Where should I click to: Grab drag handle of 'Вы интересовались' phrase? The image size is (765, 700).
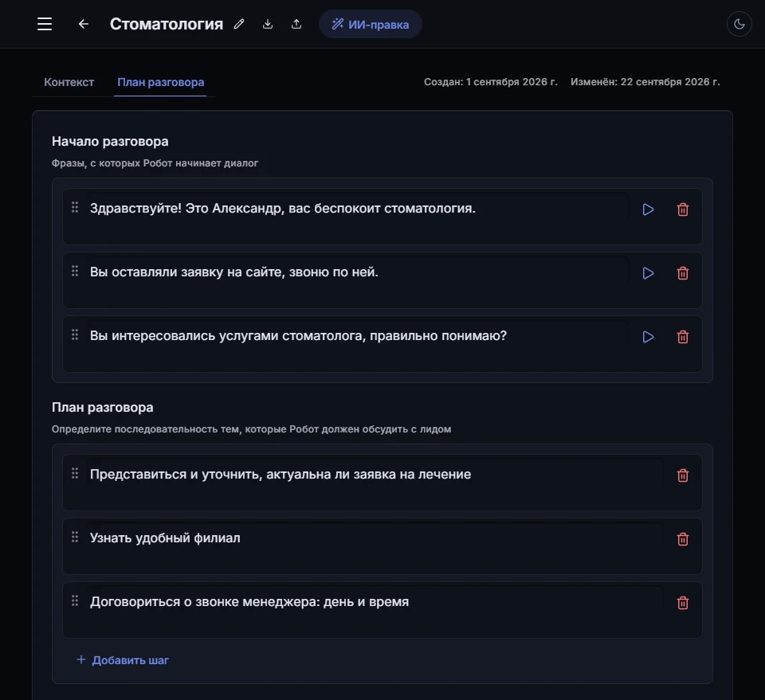75,335
